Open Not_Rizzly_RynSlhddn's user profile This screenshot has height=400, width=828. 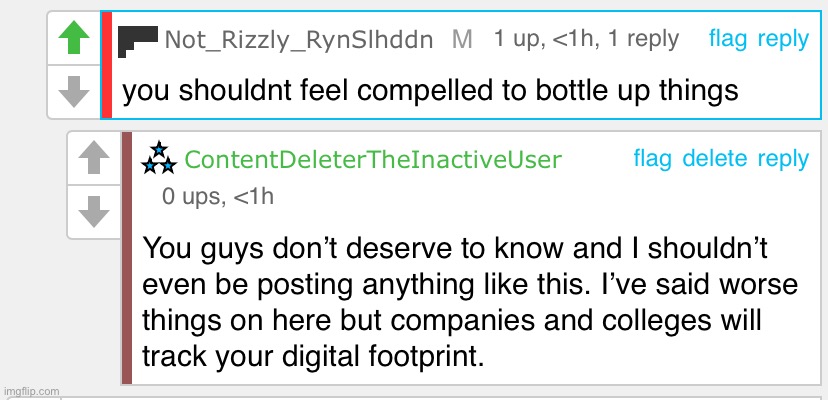pyautogui.click(x=298, y=40)
